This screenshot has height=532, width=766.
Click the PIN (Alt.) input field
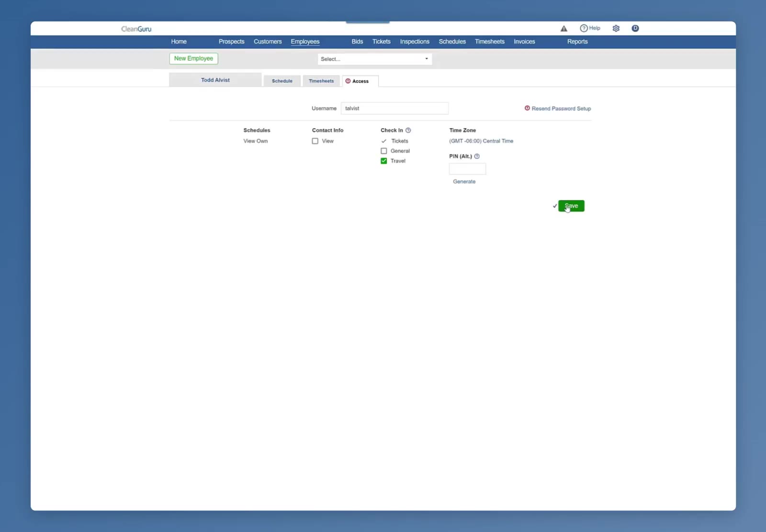pos(467,169)
